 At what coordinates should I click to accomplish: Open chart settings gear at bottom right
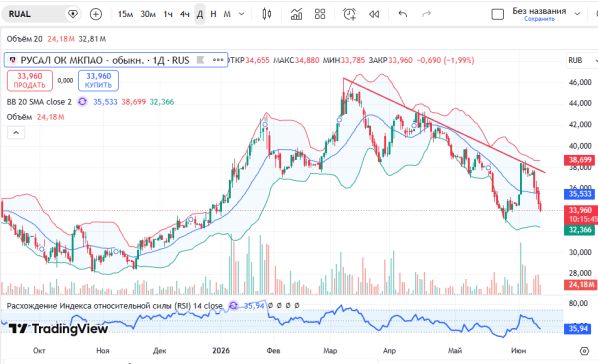pos(584,351)
